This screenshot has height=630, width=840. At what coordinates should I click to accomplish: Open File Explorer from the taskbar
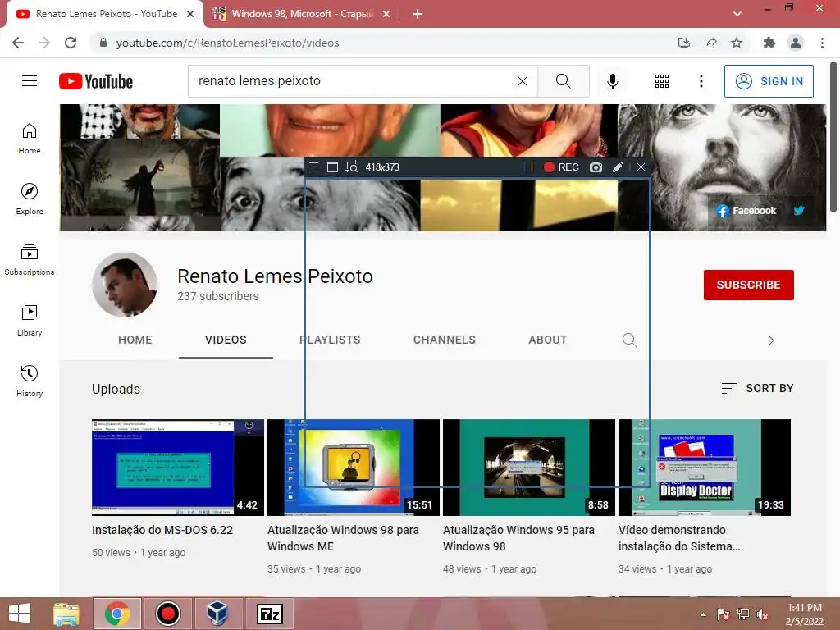(x=66, y=614)
